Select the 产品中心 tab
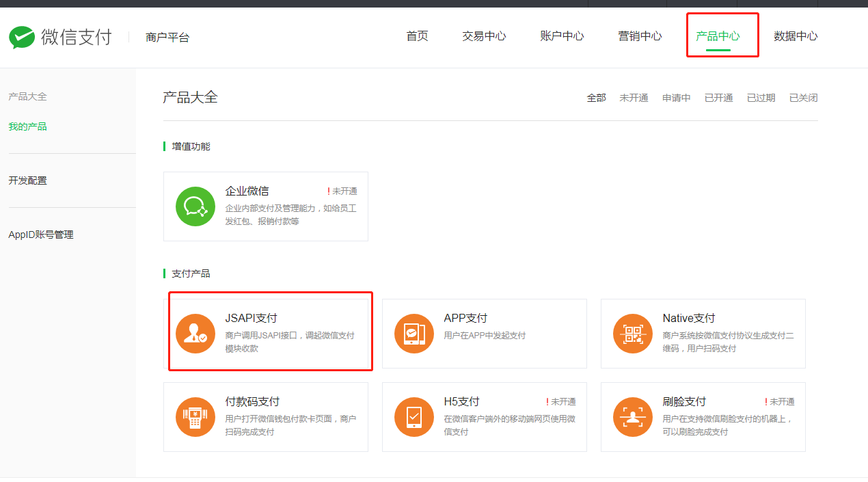868x482 pixels. (x=718, y=36)
